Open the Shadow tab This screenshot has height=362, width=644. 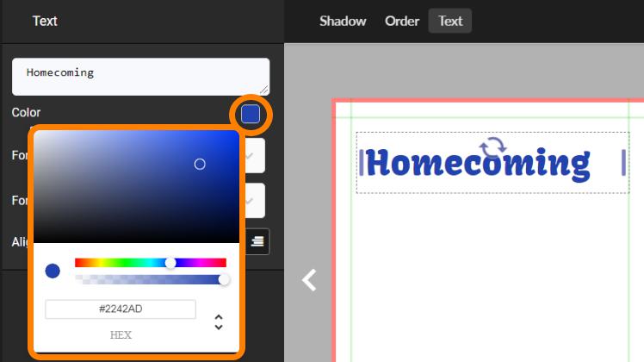tap(343, 21)
